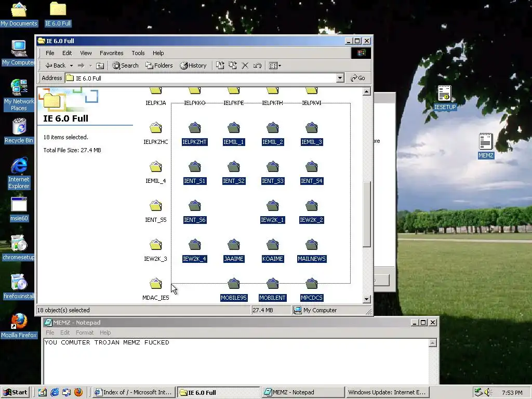532x399 pixels.
Task: Select the msie60 desktop icon
Action: click(19, 209)
